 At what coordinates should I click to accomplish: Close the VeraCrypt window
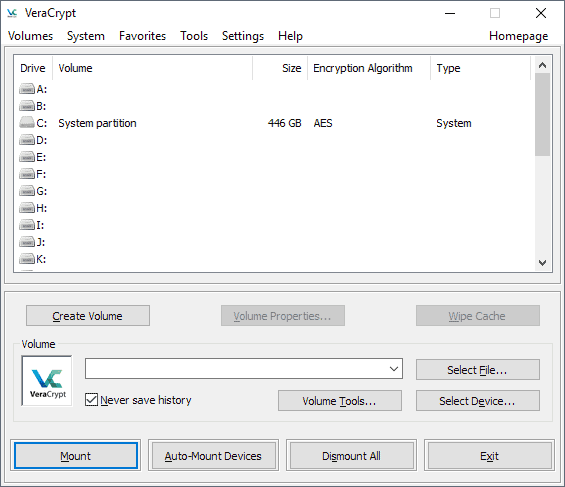tap(540, 13)
